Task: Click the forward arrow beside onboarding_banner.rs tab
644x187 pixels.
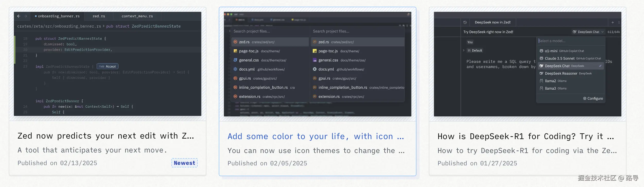Action: (x=25, y=16)
